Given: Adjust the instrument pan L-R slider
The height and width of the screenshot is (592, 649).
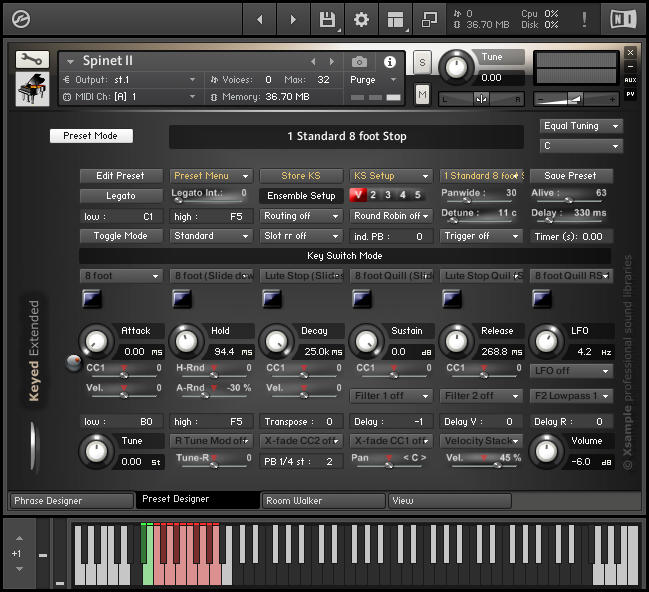Looking at the screenshot, I should 481,99.
